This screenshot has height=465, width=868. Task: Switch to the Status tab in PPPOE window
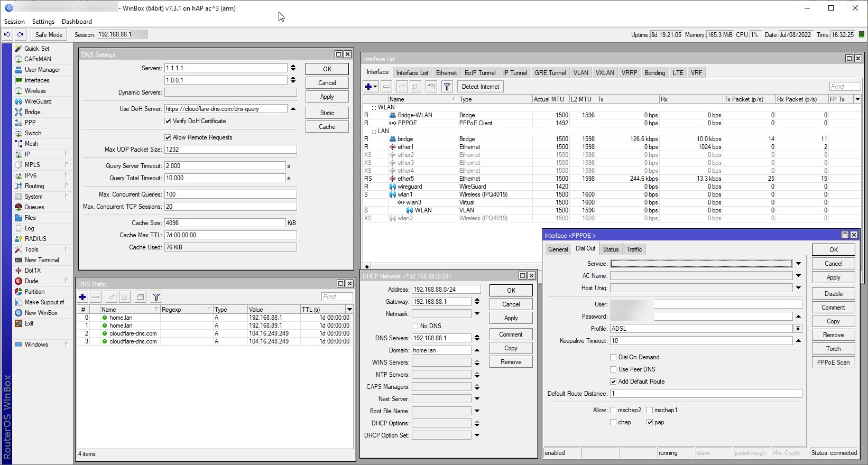(611, 249)
